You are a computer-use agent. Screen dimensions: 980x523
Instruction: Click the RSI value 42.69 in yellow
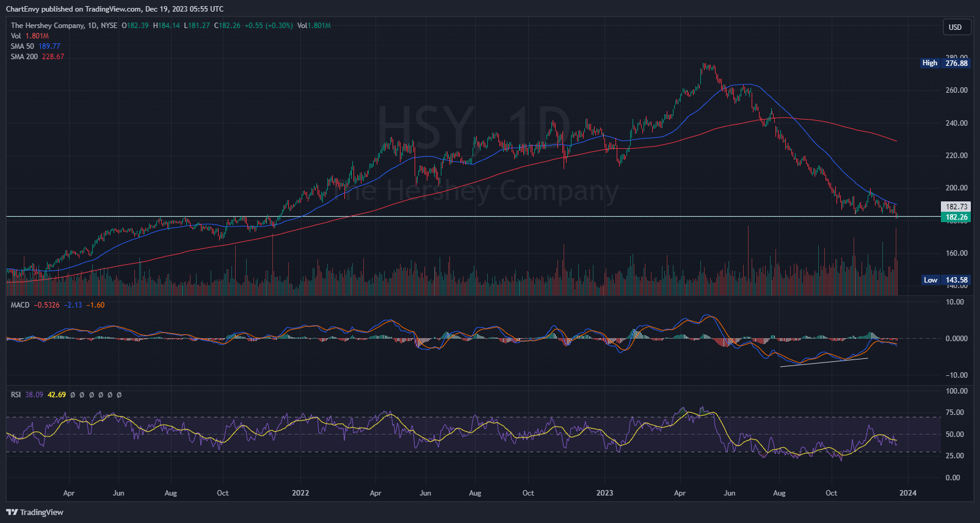[x=57, y=395]
